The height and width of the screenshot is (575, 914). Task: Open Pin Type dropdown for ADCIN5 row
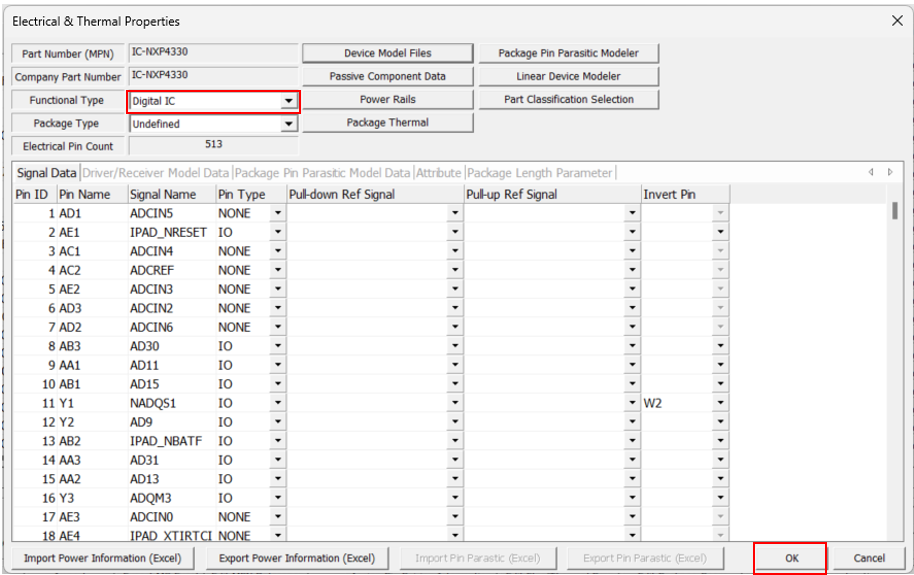(x=277, y=213)
